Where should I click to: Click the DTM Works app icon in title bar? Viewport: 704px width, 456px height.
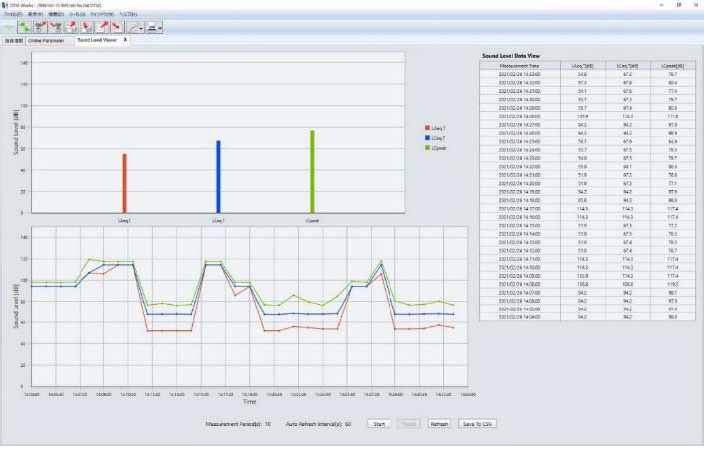(x=4, y=5)
